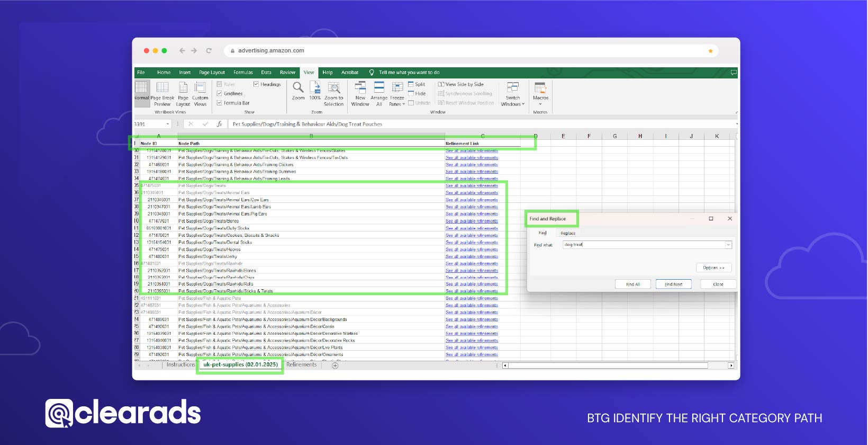The width and height of the screenshot is (868, 445).
Task: Switch to Instructions sheet tab
Action: click(180, 365)
